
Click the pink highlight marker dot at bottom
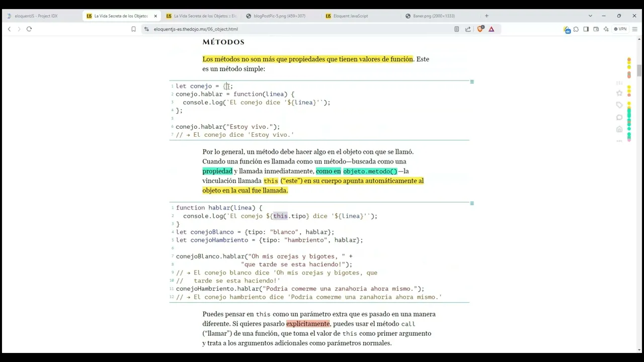pyautogui.click(x=629, y=140)
